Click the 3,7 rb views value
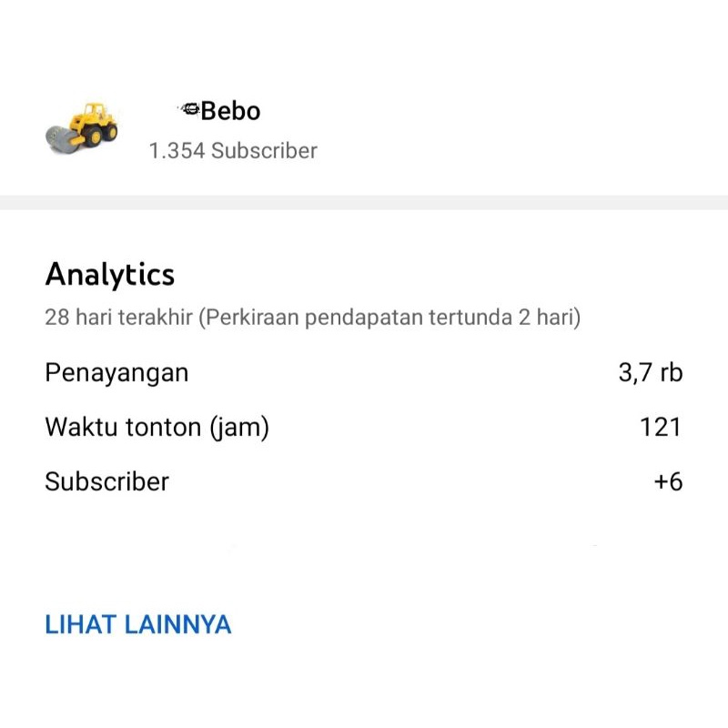 tap(649, 372)
